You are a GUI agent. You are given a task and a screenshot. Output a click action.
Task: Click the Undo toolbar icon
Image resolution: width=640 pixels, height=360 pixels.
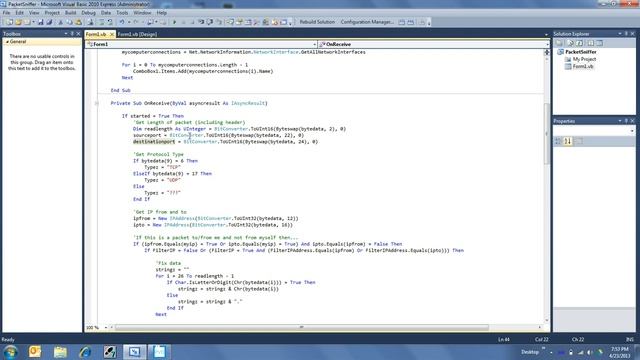tap(122, 22)
